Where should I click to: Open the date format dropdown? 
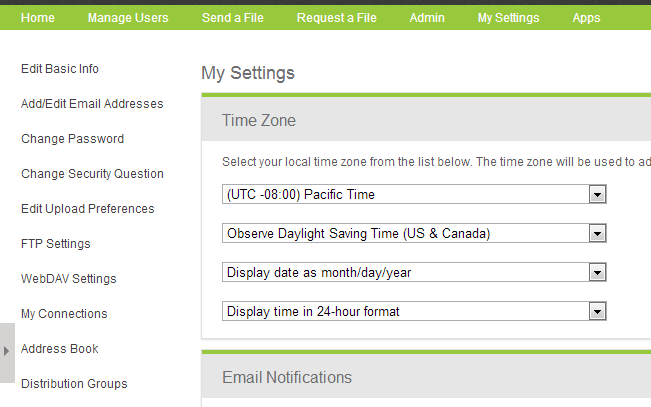(x=598, y=272)
